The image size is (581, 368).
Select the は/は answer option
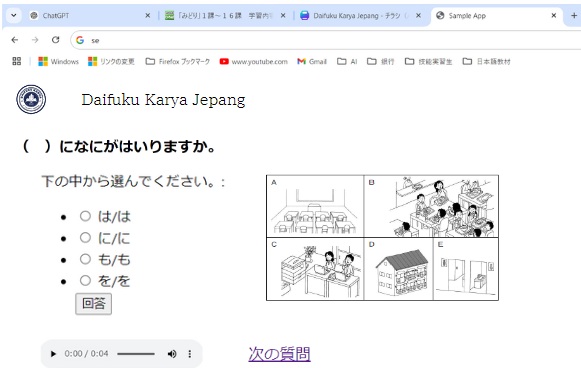click(85, 216)
